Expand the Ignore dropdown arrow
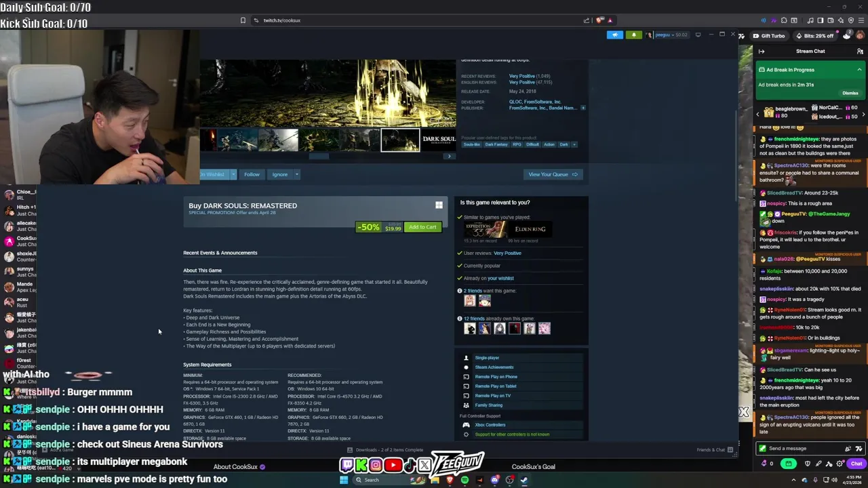The height and width of the screenshot is (488, 868). coord(296,174)
